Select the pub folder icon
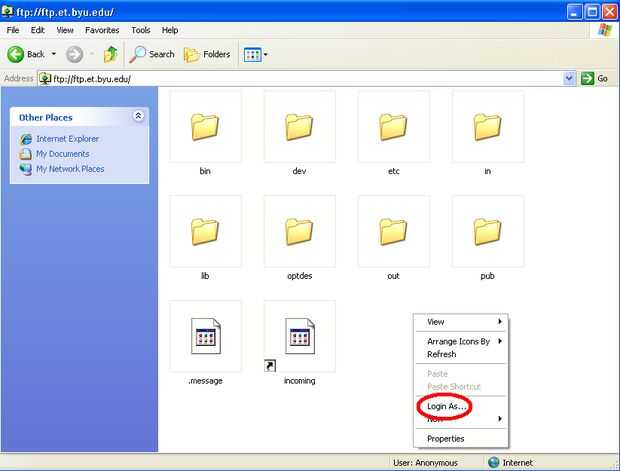620x471 pixels. pyautogui.click(x=487, y=231)
